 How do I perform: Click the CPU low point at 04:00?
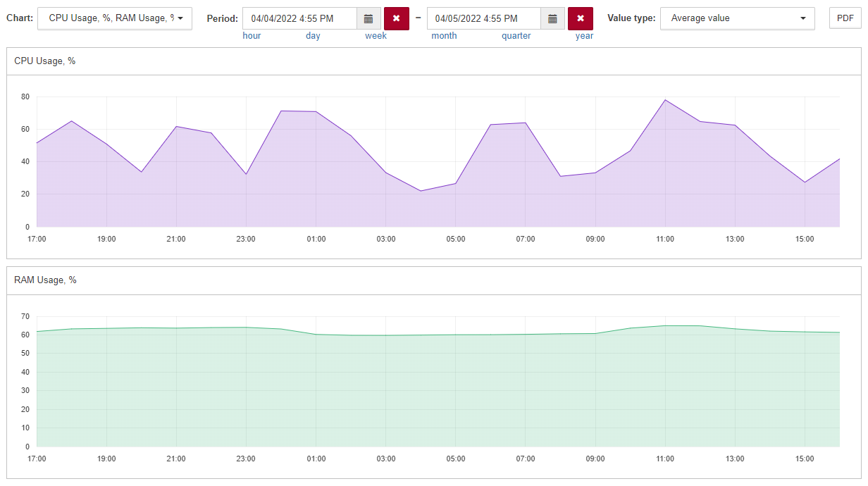click(421, 191)
